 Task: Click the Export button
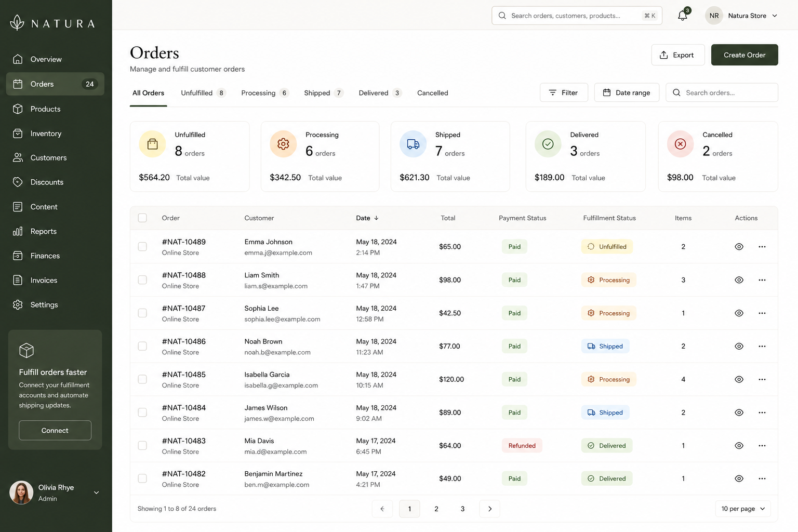[678, 55]
